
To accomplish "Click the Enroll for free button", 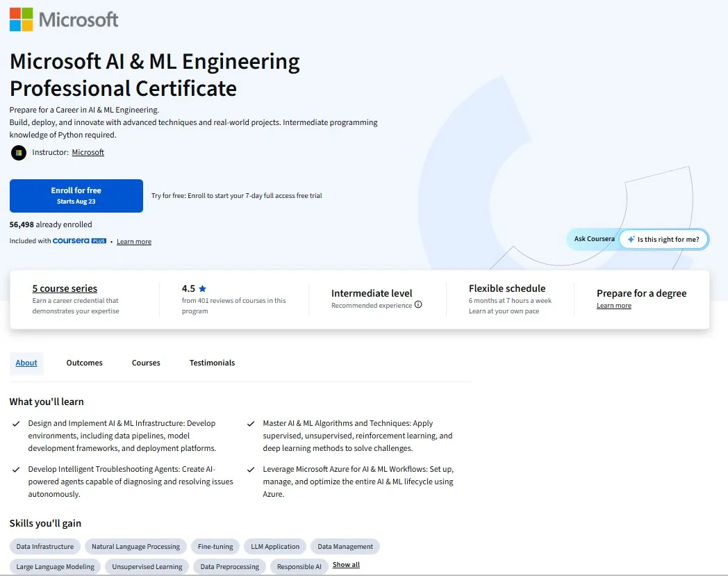I will coord(76,196).
